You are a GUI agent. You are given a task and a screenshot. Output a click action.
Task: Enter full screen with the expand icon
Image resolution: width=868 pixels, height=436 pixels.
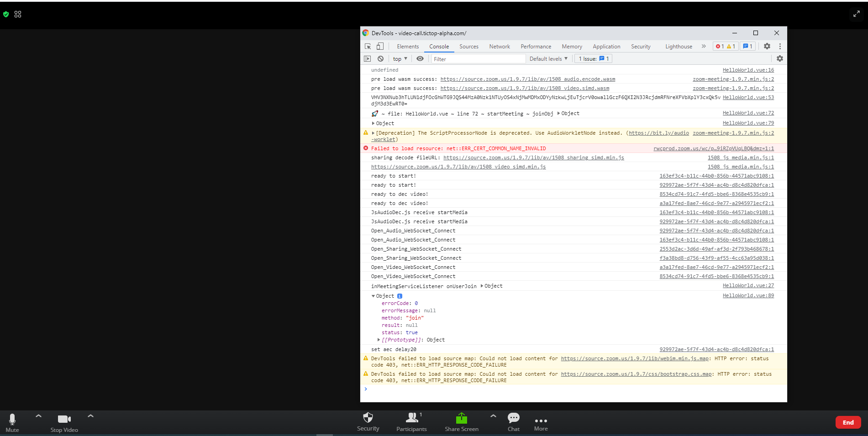[857, 14]
